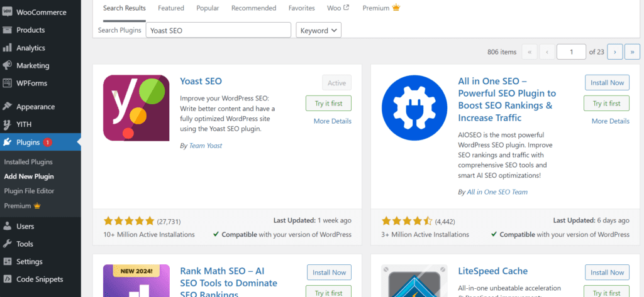Click the 3+ Million Active Installations text
The height and width of the screenshot is (297, 644).
pos(425,235)
